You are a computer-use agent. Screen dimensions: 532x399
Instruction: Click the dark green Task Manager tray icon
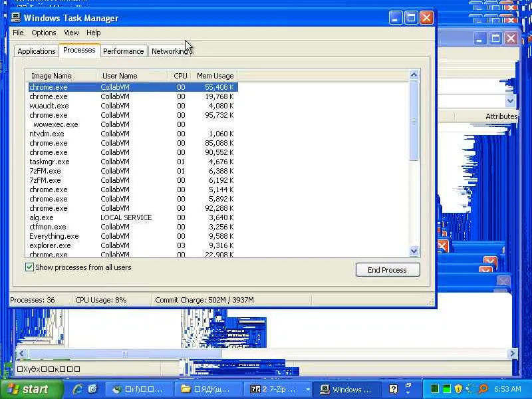pos(435,389)
